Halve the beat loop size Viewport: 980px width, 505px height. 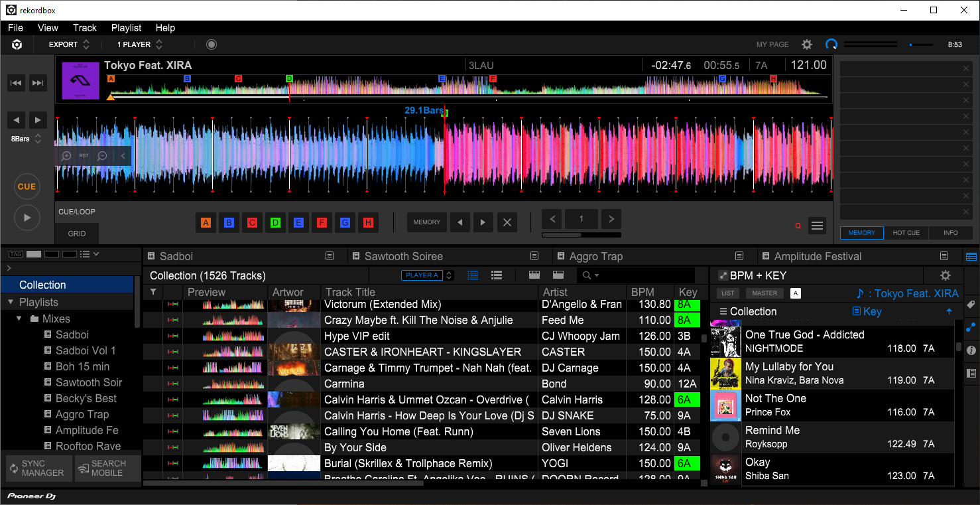553,219
